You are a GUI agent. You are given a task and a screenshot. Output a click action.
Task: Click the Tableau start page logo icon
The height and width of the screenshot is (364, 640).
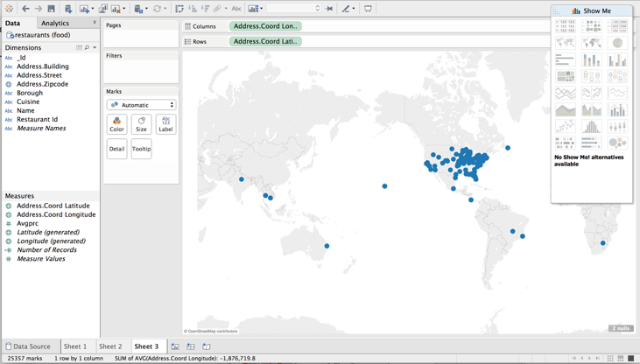click(x=9, y=8)
